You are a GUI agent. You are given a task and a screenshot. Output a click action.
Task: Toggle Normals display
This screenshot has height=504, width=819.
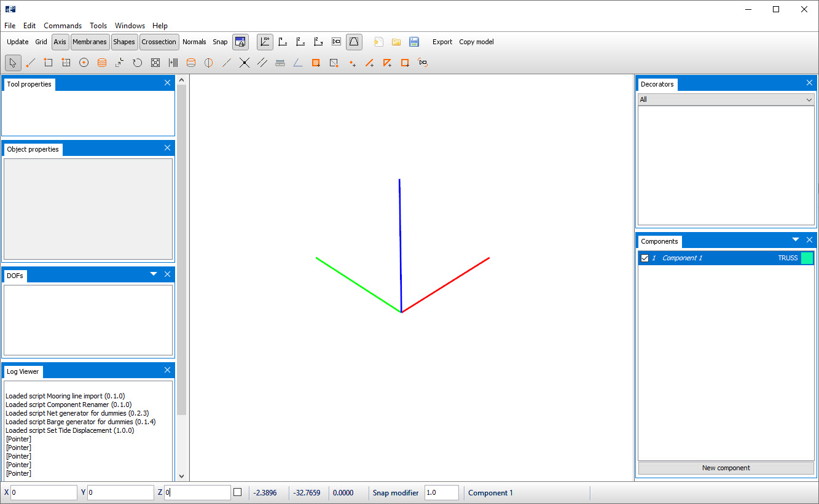[194, 42]
